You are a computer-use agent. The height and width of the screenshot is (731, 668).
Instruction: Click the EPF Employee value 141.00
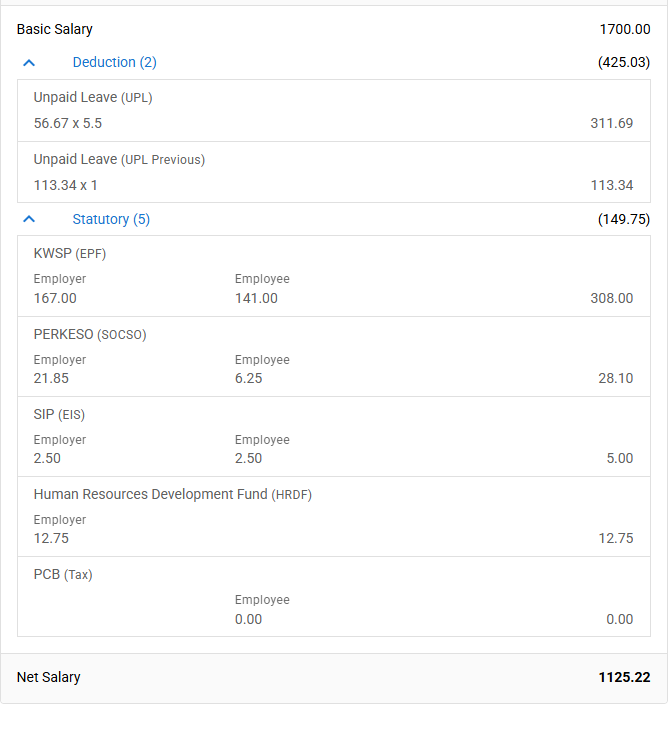click(256, 298)
